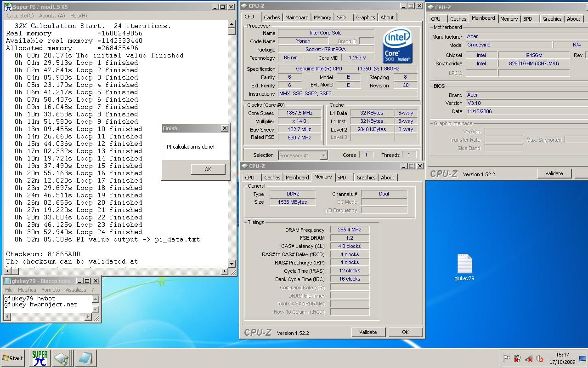
Task: Click the Super PI title bar icon
Action: coord(8,6)
